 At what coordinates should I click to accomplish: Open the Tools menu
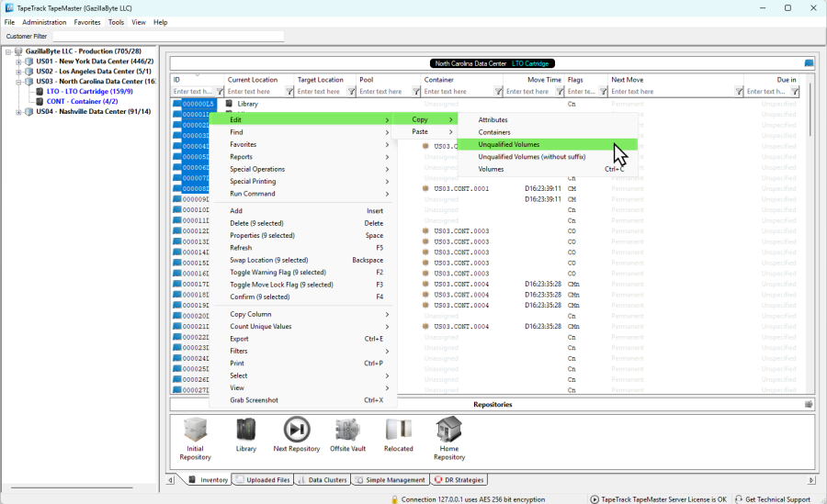point(116,22)
